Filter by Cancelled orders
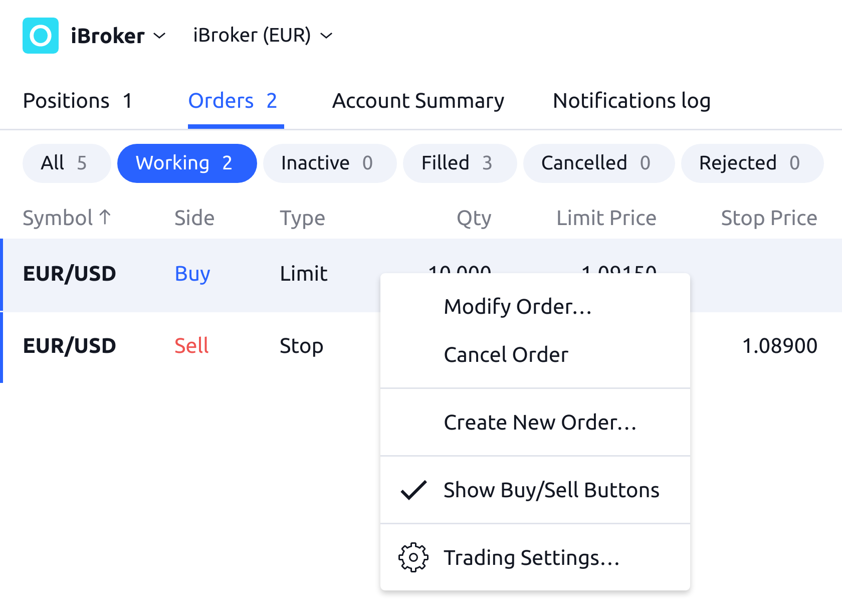 coord(596,163)
